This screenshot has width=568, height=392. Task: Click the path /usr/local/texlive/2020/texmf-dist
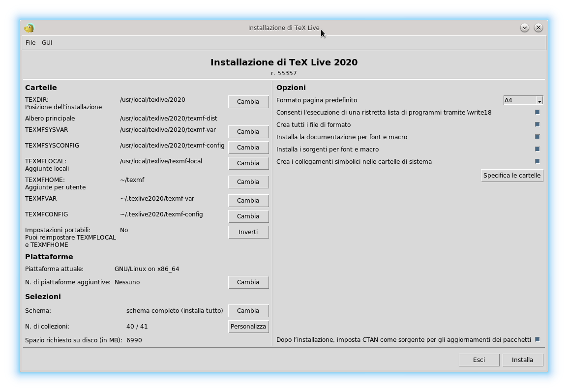click(x=169, y=119)
